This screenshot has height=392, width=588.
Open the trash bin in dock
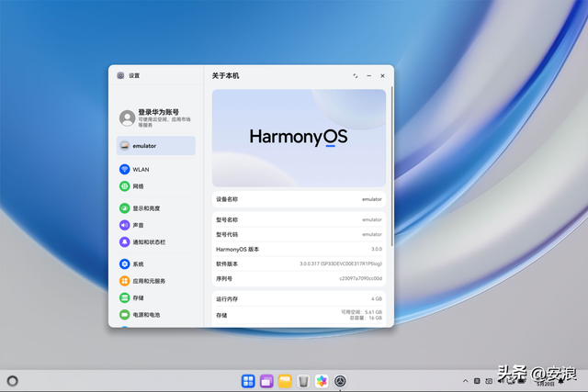pyautogui.click(x=303, y=381)
